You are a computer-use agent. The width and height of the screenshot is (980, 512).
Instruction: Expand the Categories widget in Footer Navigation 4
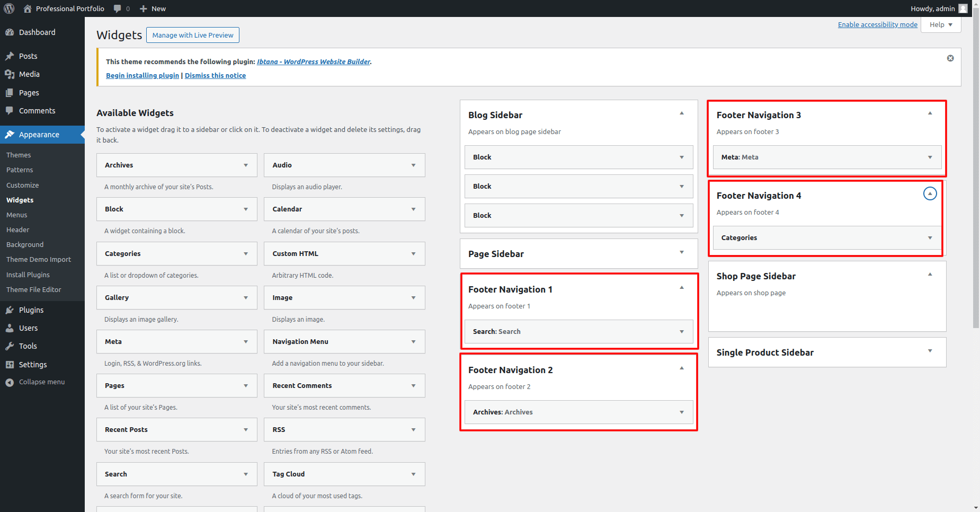click(x=930, y=238)
